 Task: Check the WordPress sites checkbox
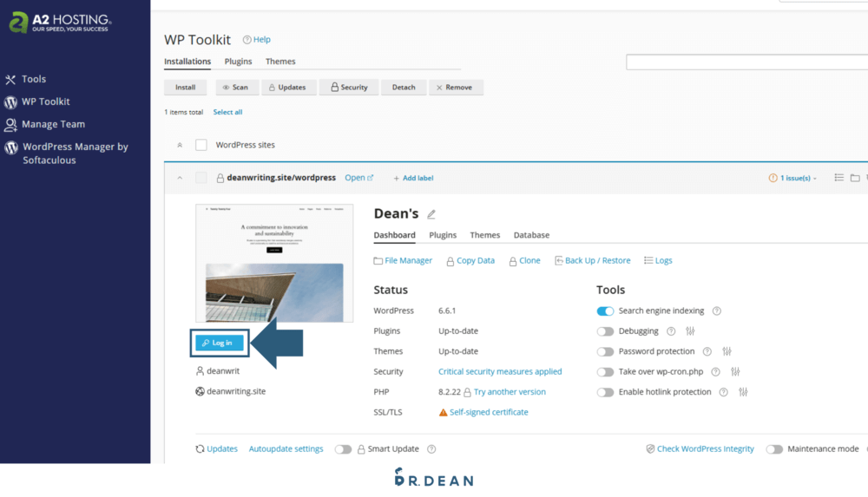pos(201,145)
